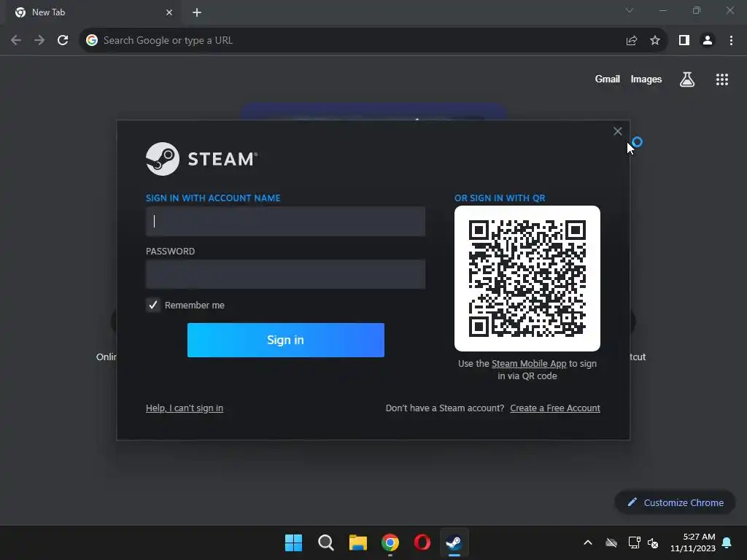Image resolution: width=747 pixels, height=560 pixels.
Task: Open Google Images link
Action: [x=646, y=79]
